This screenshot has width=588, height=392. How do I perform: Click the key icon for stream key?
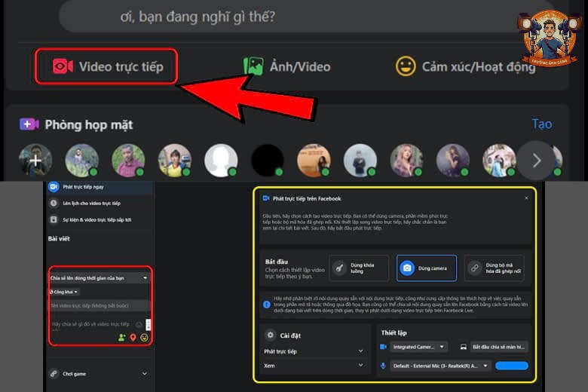339,268
